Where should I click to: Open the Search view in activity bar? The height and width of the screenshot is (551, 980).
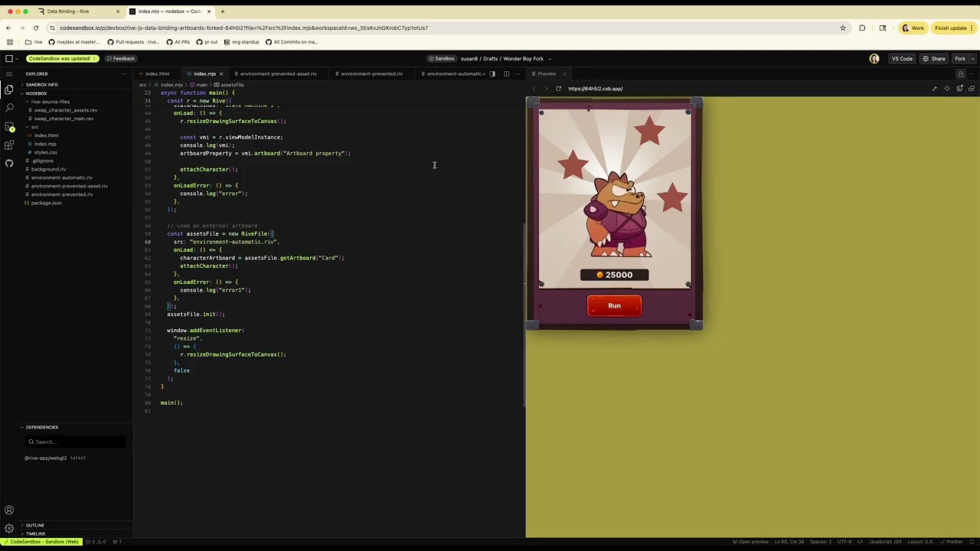(x=9, y=108)
